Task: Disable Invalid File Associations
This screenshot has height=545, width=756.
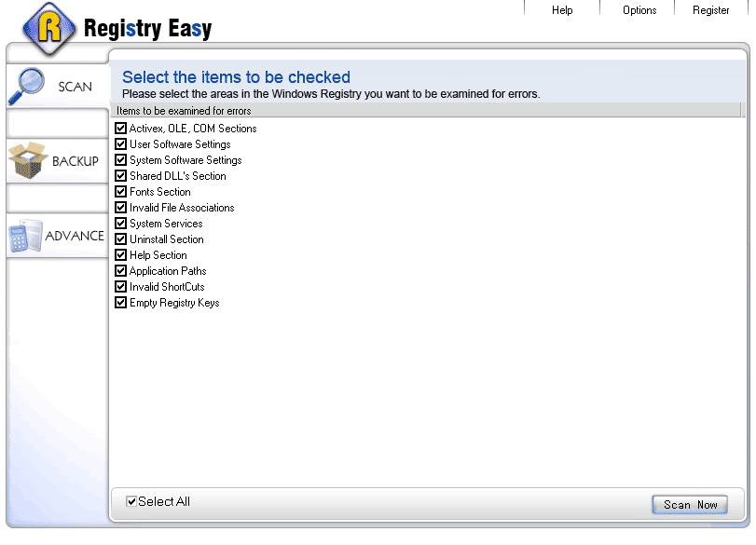Action: click(x=120, y=208)
